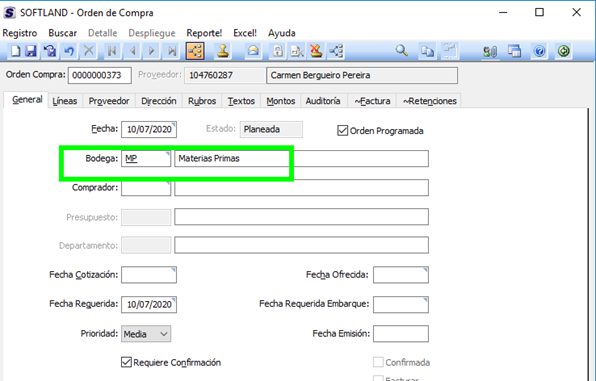The height and width of the screenshot is (381, 596).
Task: Click the open envelope icon
Action: pos(253,51)
